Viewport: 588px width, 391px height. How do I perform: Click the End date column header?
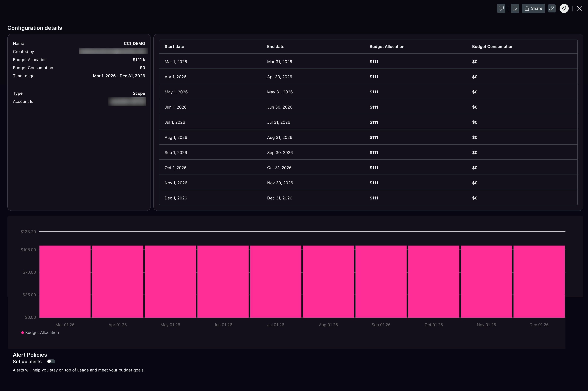275,47
